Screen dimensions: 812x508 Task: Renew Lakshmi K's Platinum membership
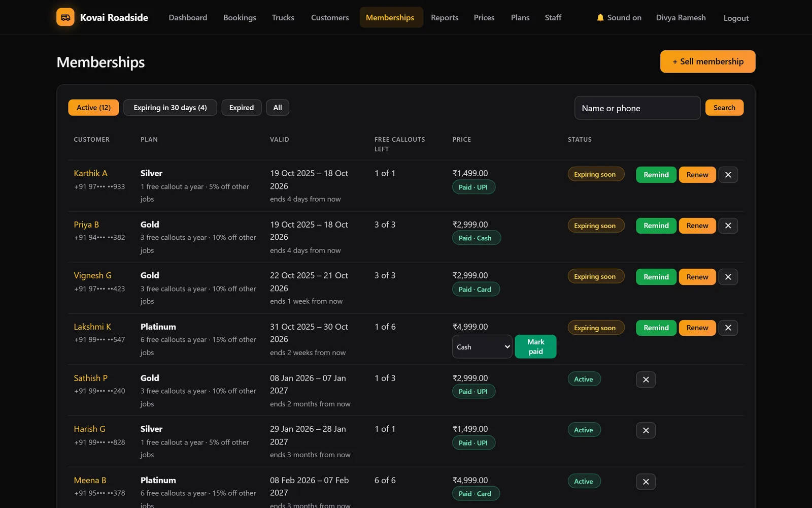coord(697,328)
